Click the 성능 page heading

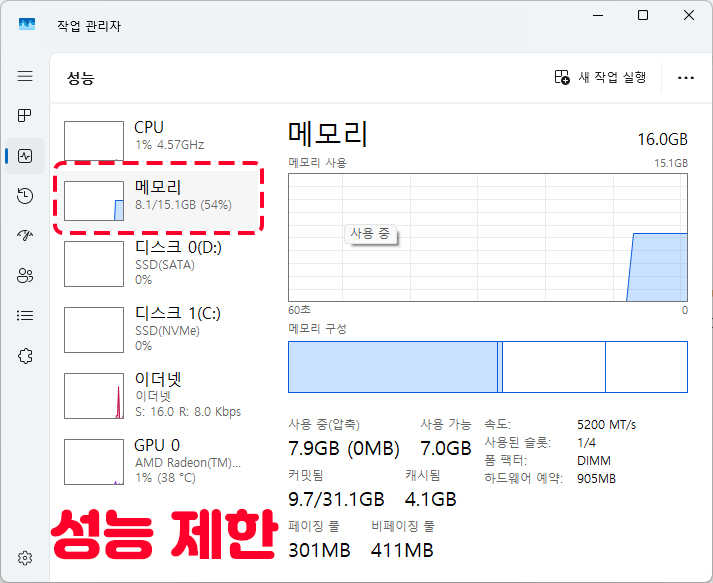click(x=80, y=78)
